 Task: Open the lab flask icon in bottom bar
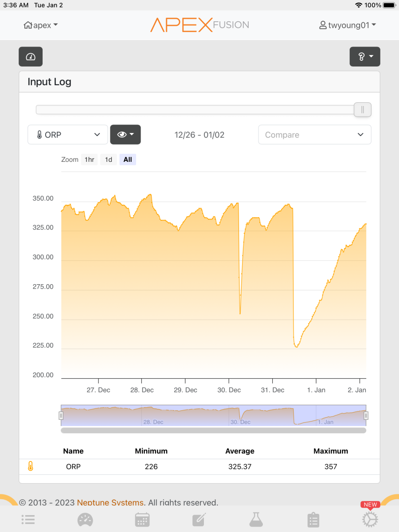(x=256, y=519)
